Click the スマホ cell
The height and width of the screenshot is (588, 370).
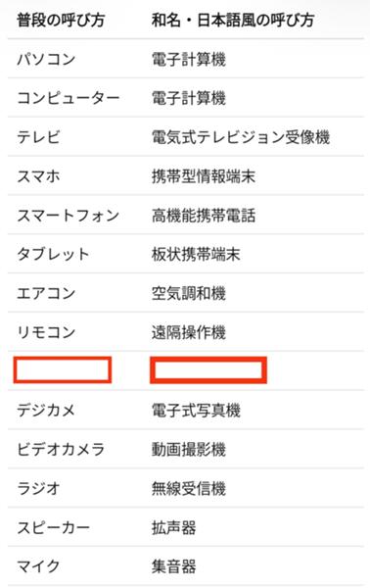click(x=38, y=176)
